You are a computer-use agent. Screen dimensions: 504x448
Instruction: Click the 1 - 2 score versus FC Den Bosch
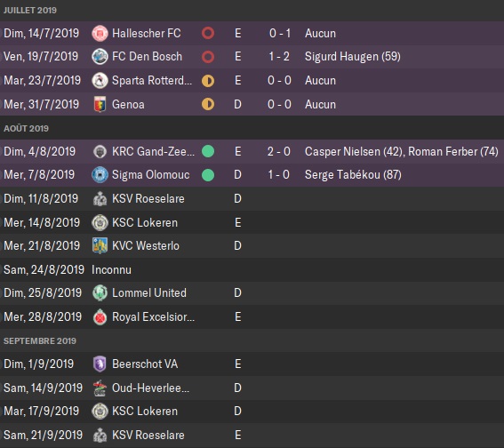[279, 57]
